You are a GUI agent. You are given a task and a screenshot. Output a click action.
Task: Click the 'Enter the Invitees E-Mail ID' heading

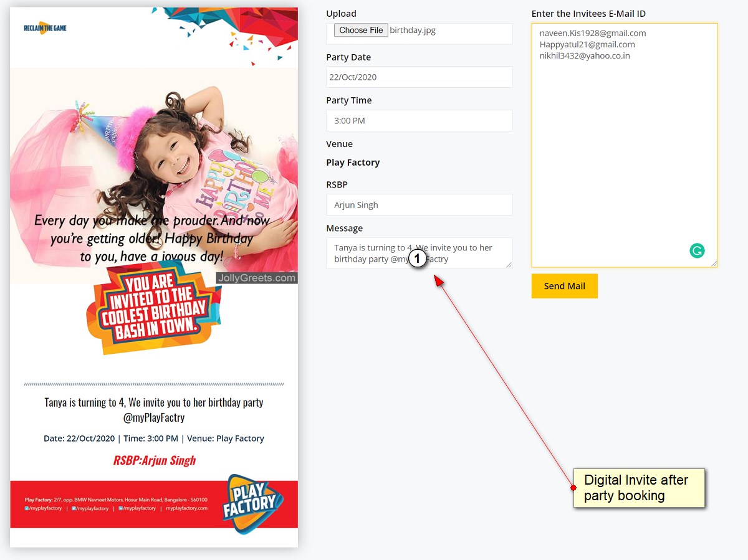588,14
